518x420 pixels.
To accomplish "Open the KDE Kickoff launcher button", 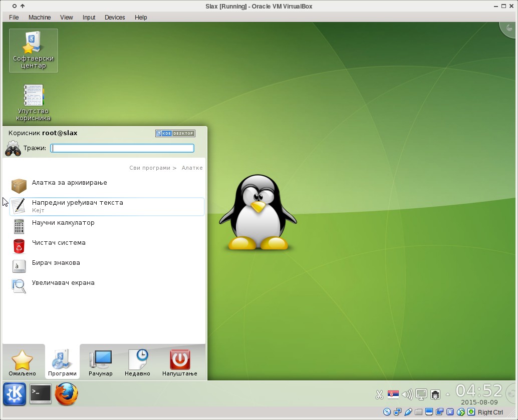I will click(x=15, y=394).
